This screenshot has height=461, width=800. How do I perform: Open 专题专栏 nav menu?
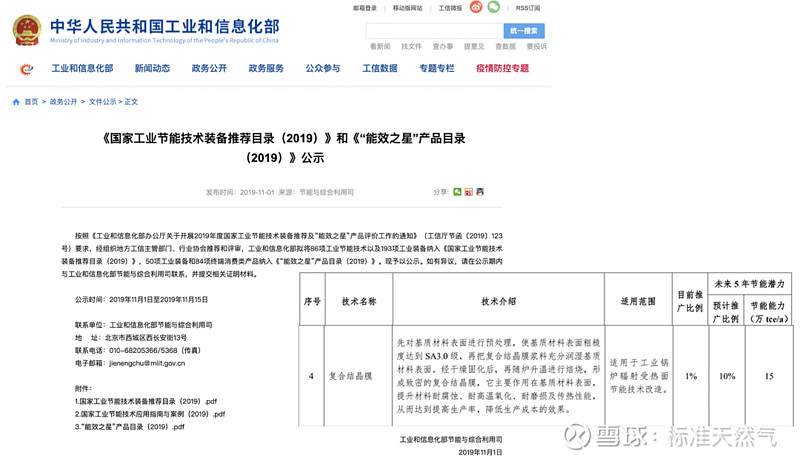pos(437,68)
